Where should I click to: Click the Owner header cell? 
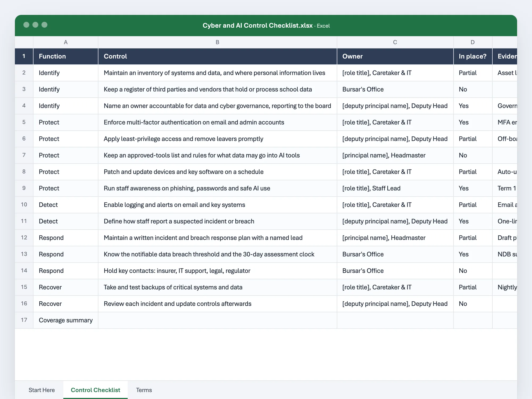pos(395,56)
